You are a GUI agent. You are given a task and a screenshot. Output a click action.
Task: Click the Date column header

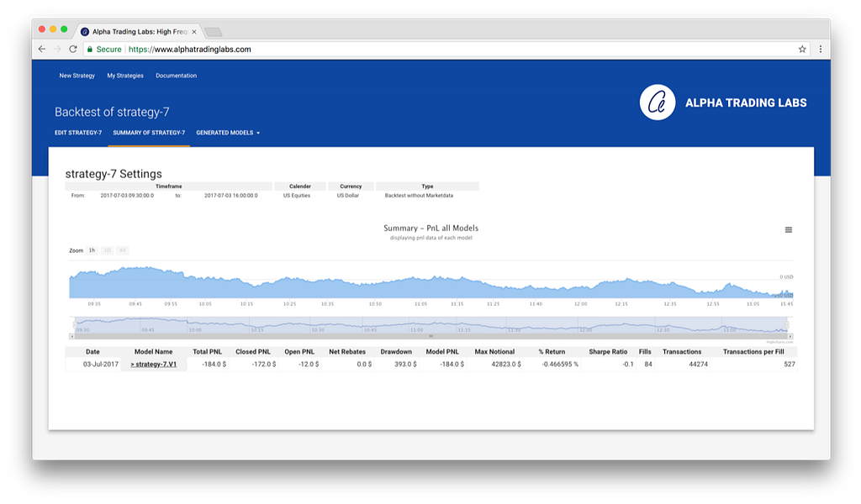[x=92, y=351]
